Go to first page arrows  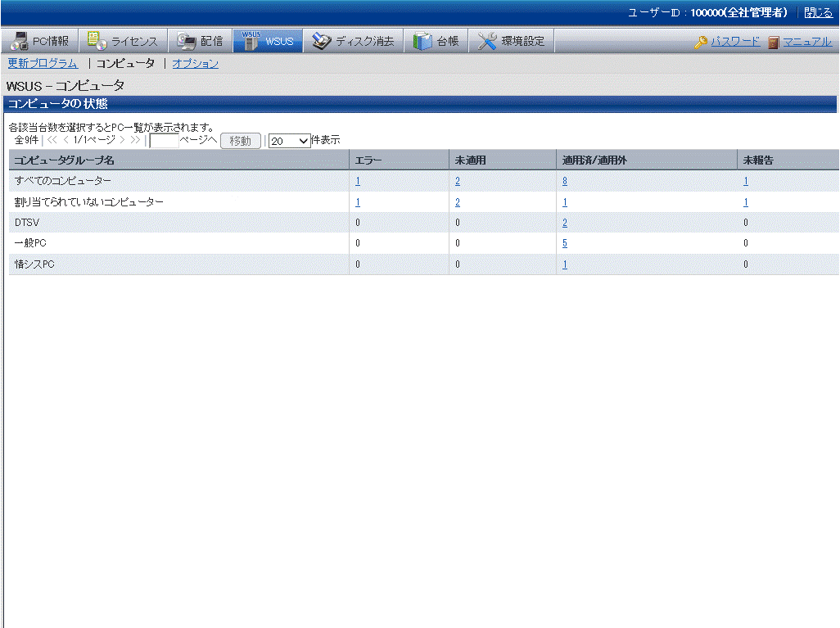[x=52, y=140]
